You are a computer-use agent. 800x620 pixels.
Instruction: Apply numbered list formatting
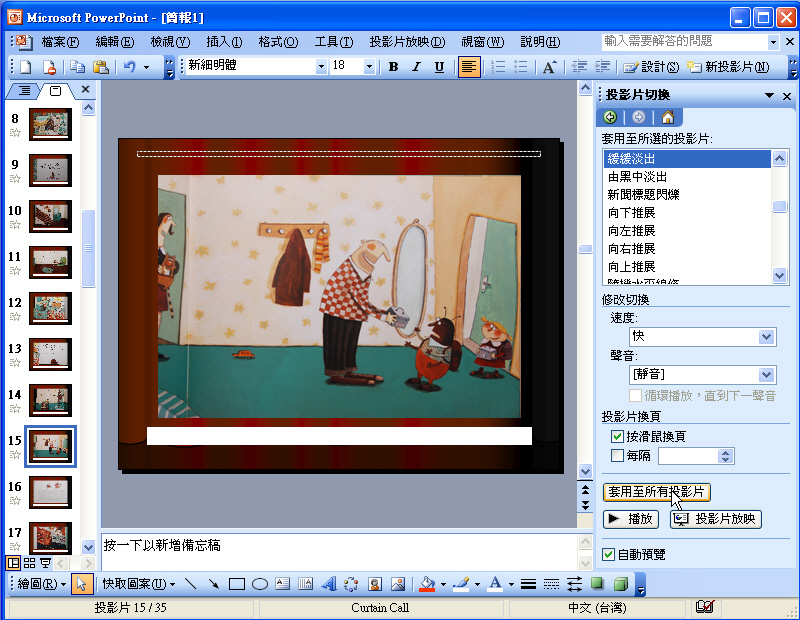tap(498, 67)
